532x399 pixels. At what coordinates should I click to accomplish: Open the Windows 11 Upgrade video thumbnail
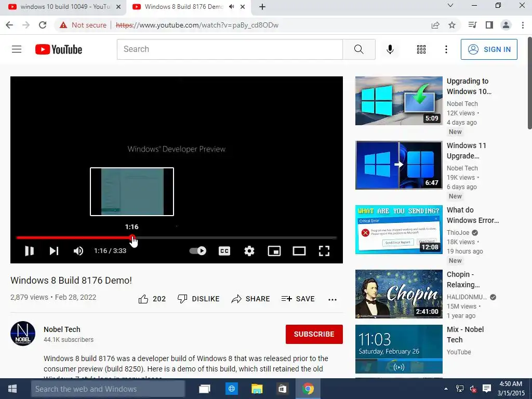[399, 165]
